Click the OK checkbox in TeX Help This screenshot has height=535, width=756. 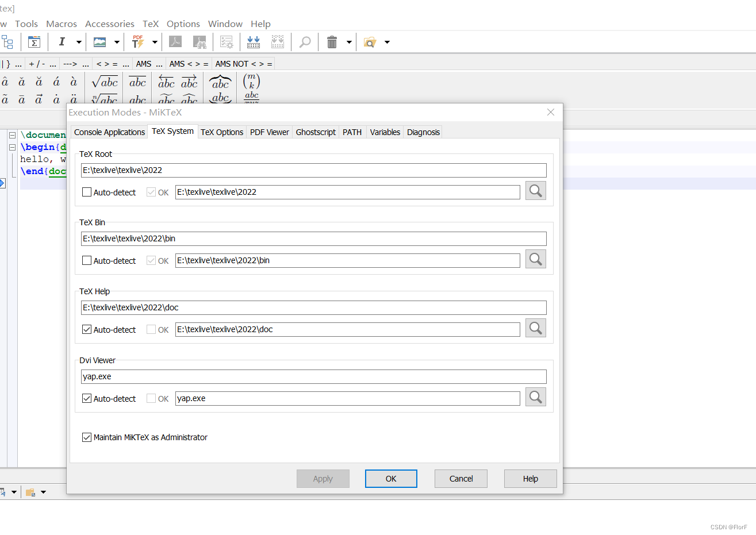tap(151, 329)
